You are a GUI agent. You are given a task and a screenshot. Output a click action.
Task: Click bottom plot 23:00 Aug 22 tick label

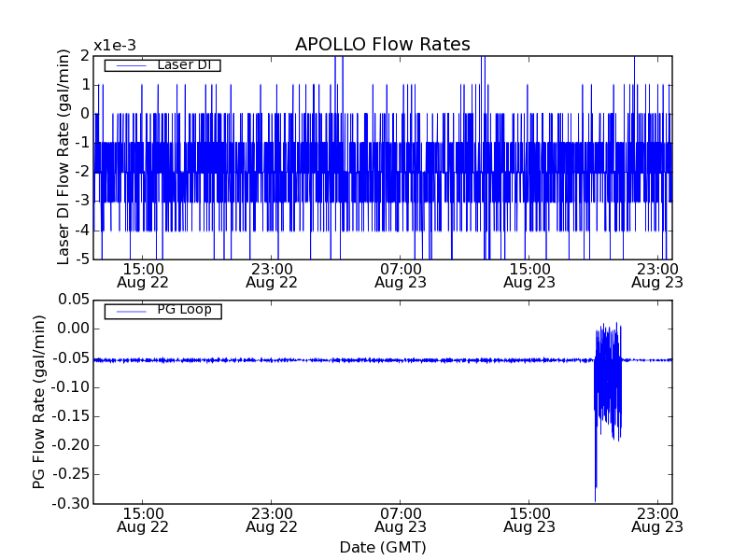point(272,520)
